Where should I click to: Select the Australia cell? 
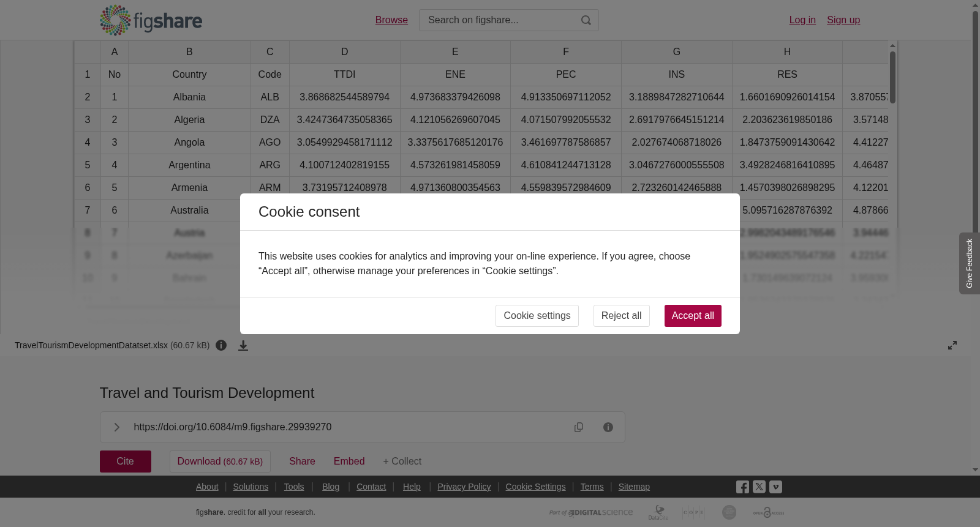pos(189,211)
